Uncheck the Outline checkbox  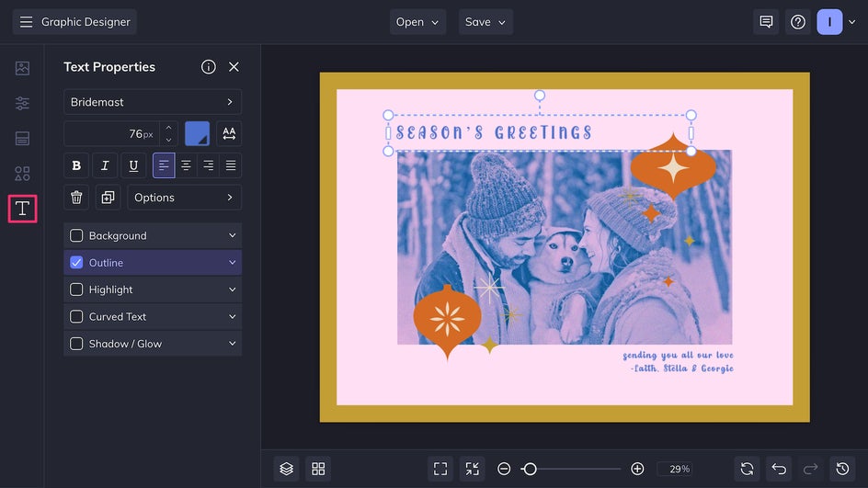point(76,263)
